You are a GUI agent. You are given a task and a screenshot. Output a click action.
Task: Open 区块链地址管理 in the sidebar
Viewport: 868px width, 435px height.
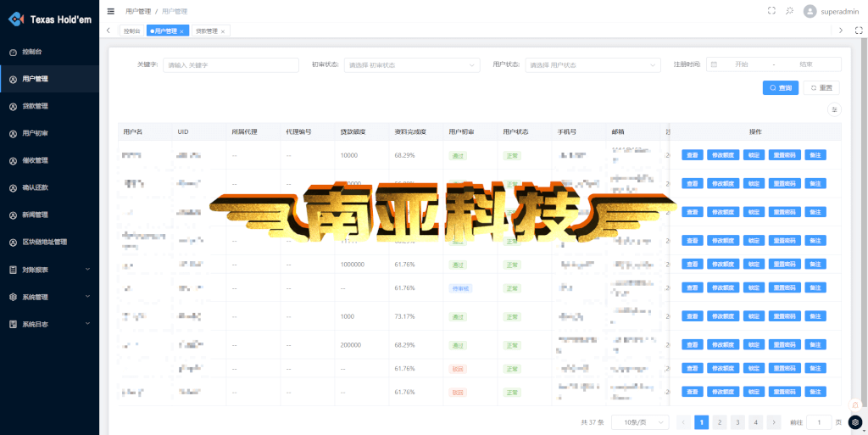[50, 242]
